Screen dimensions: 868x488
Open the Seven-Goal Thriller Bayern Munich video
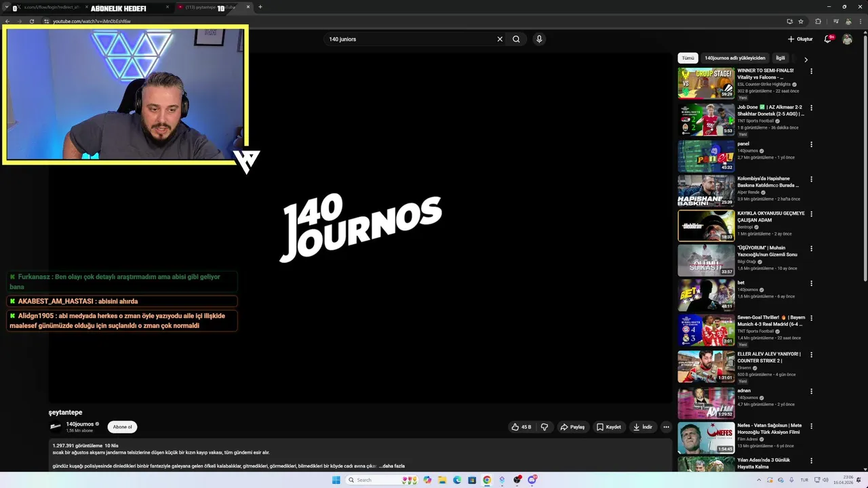[706, 330]
